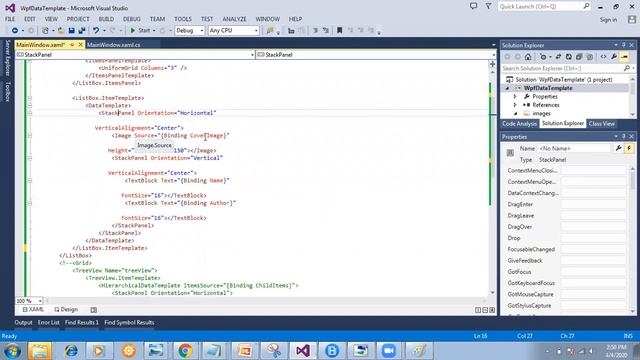Click the Open File folder icon
The width and height of the screenshot is (640, 360).
coord(61,31)
